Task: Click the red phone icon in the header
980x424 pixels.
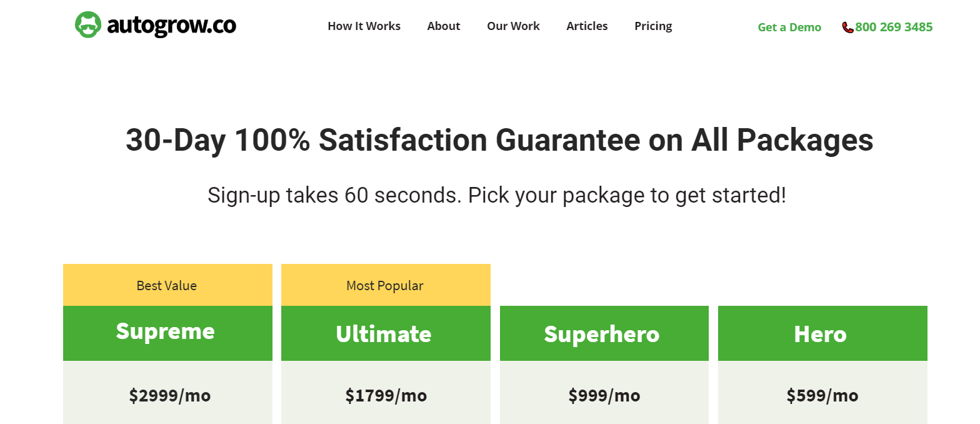Action: click(848, 28)
